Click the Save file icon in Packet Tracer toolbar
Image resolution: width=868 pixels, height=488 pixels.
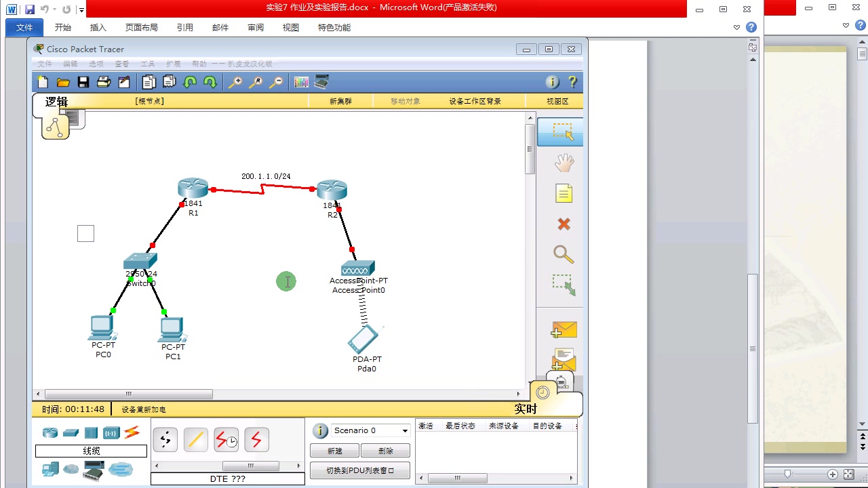tap(83, 82)
